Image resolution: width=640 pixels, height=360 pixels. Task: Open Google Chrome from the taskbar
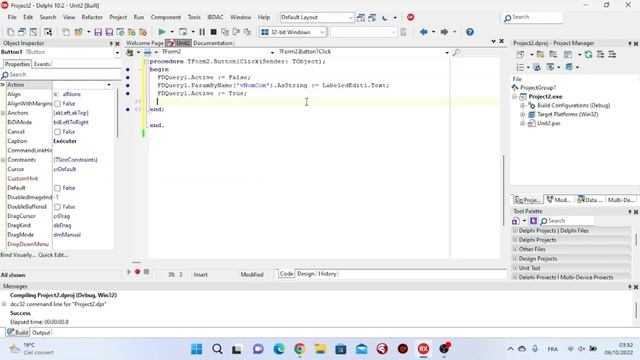click(x=300, y=349)
